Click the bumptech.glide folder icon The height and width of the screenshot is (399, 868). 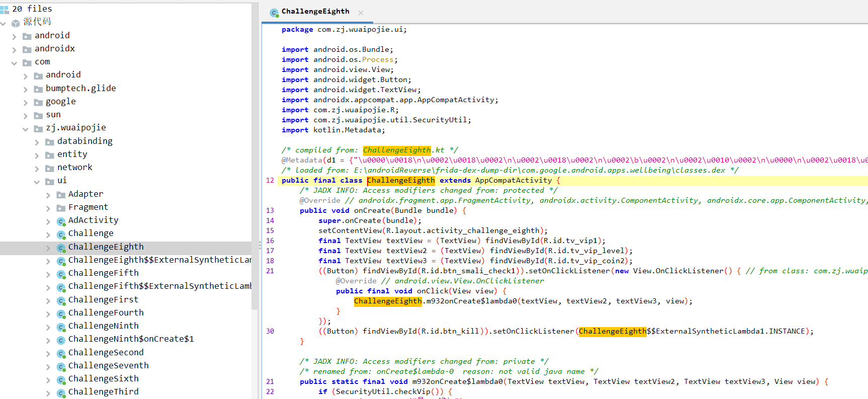click(38, 89)
